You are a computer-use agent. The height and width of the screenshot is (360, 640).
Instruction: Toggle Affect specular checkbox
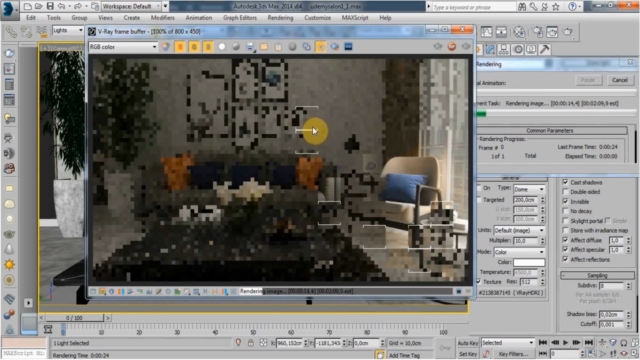565,250
